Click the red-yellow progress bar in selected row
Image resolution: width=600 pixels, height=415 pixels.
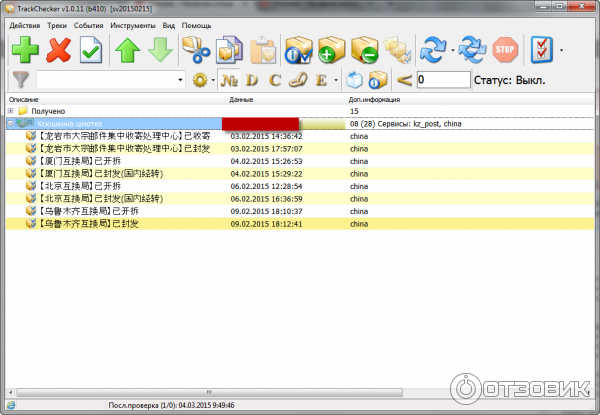(285, 123)
